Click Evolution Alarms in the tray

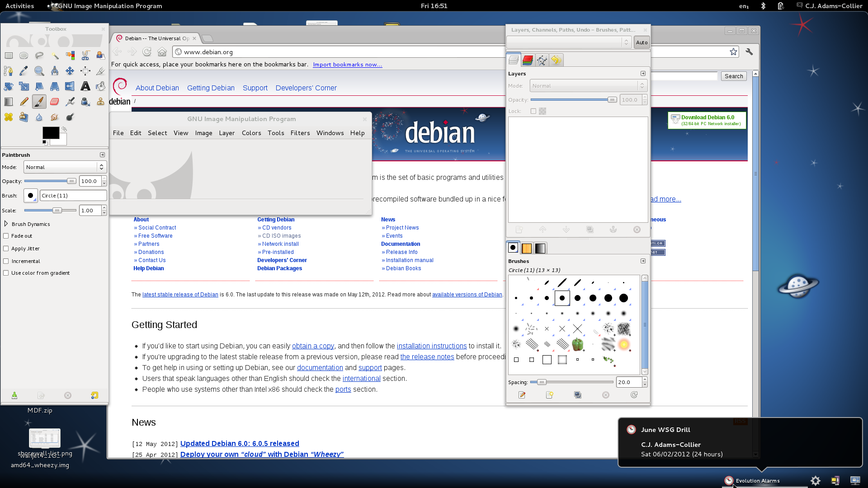coord(753,481)
